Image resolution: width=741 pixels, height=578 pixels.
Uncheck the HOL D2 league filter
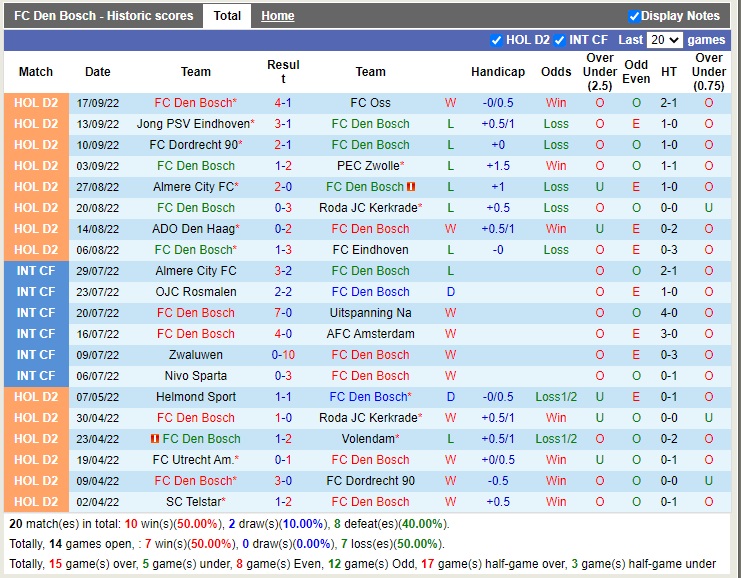click(x=496, y=40)
